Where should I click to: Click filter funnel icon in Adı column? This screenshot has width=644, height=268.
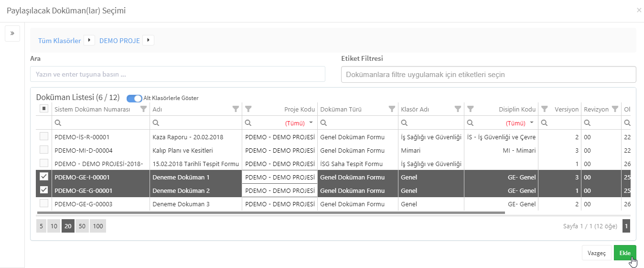click(236, 109)
